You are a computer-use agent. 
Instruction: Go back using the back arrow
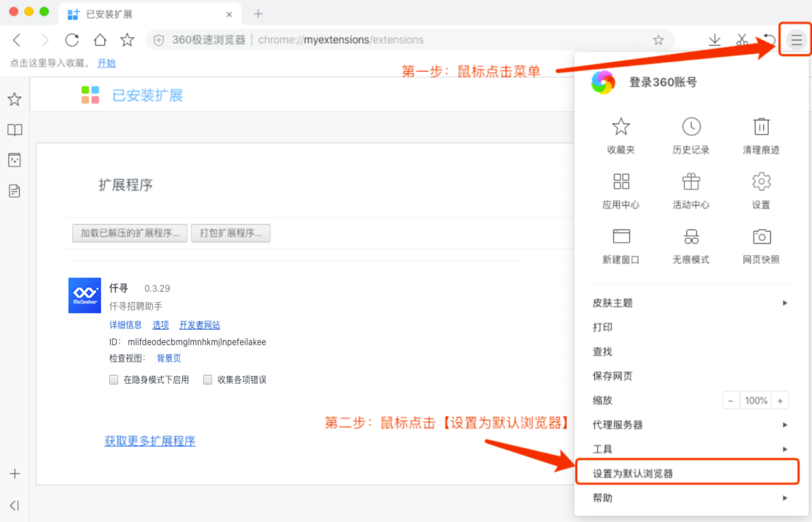[17, 40]
